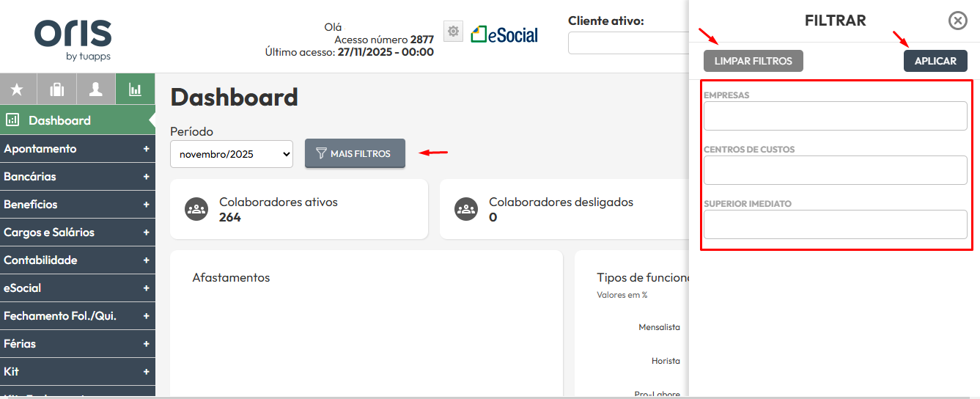
Task: Open the Contabilidade menu item
Action: (x=77, y=260)
